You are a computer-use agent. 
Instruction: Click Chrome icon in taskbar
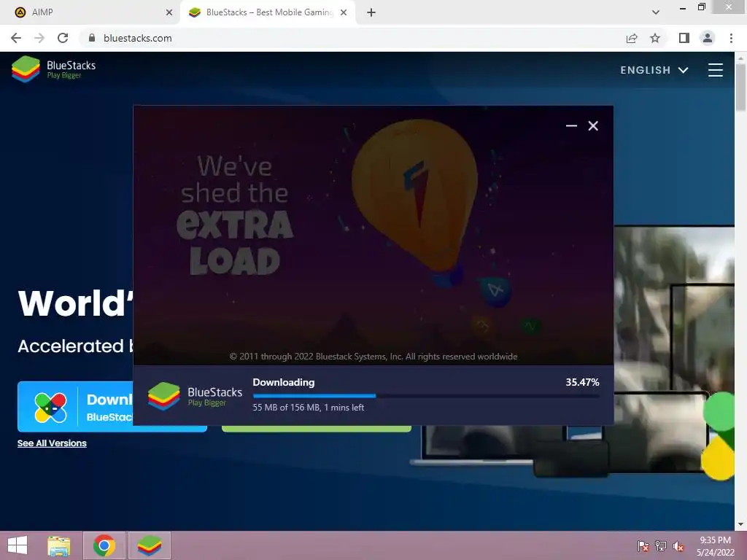point(104,545)
